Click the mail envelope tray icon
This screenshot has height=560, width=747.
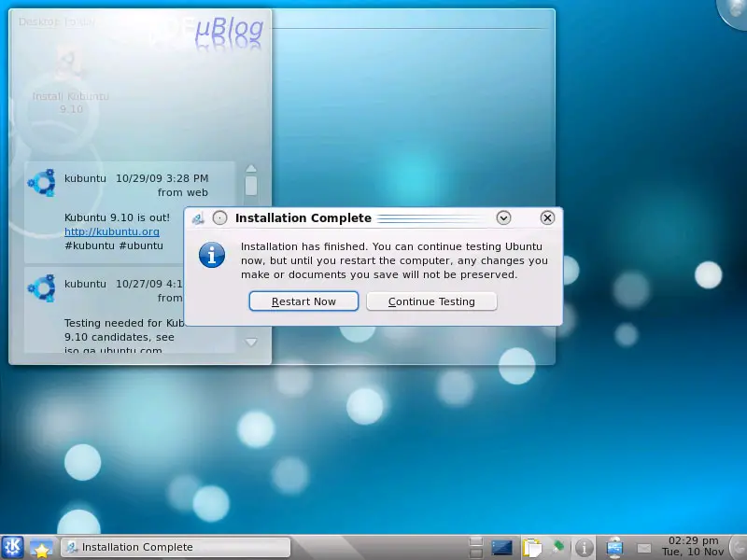pos(644,549)
